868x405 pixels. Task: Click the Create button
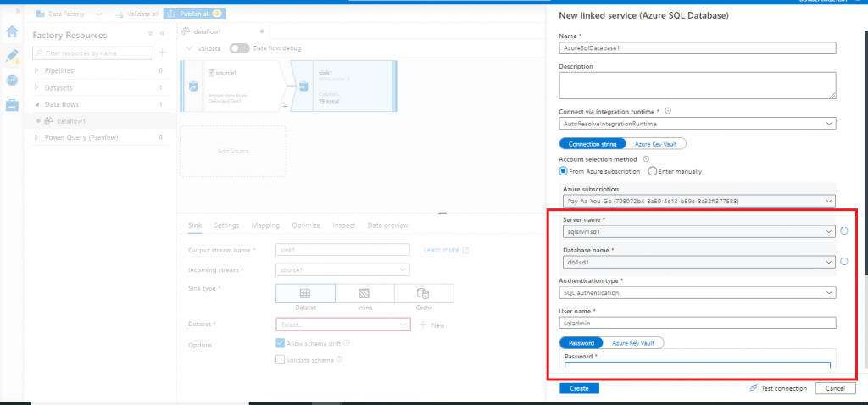(579, 388)
